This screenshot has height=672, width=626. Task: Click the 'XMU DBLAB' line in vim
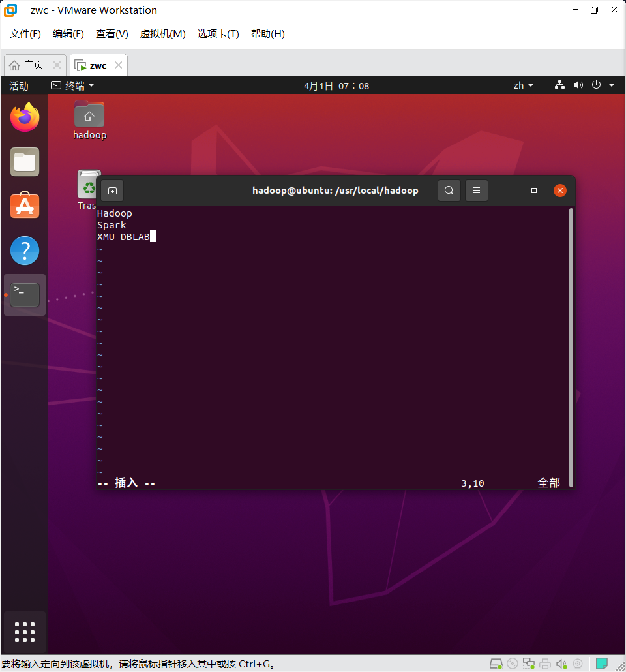click(123, 237)
